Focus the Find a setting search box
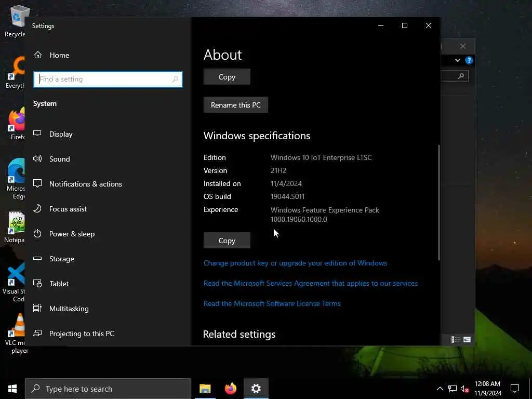The image size is (532, 399). pyautogui.click(x=108, y=79)
